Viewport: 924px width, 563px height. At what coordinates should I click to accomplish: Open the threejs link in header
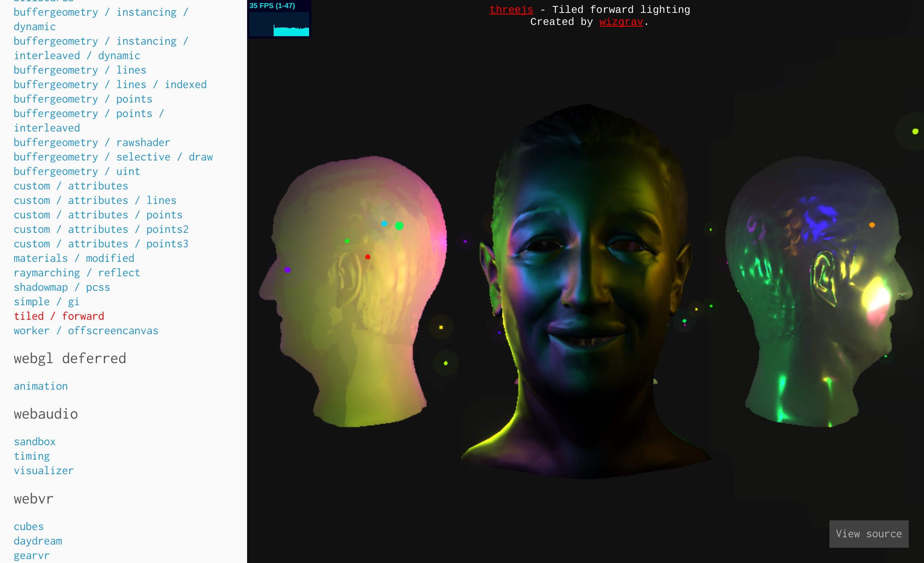pos(511,10)
